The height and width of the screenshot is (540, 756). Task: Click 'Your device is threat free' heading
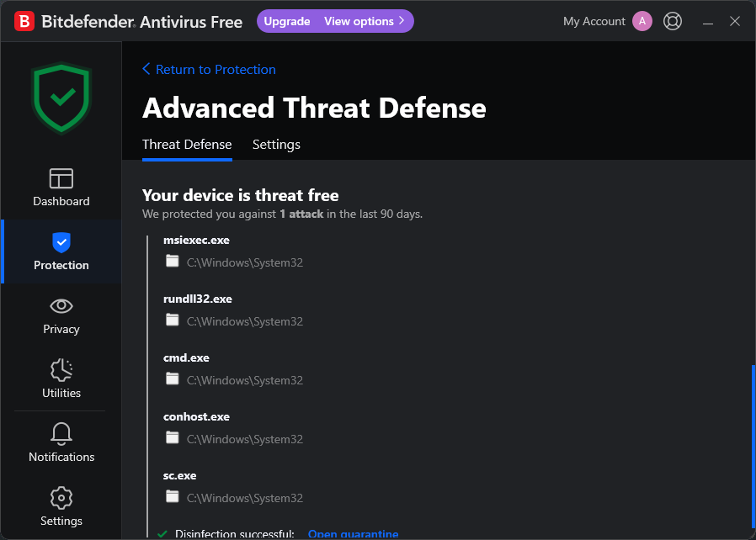[240, 195]
